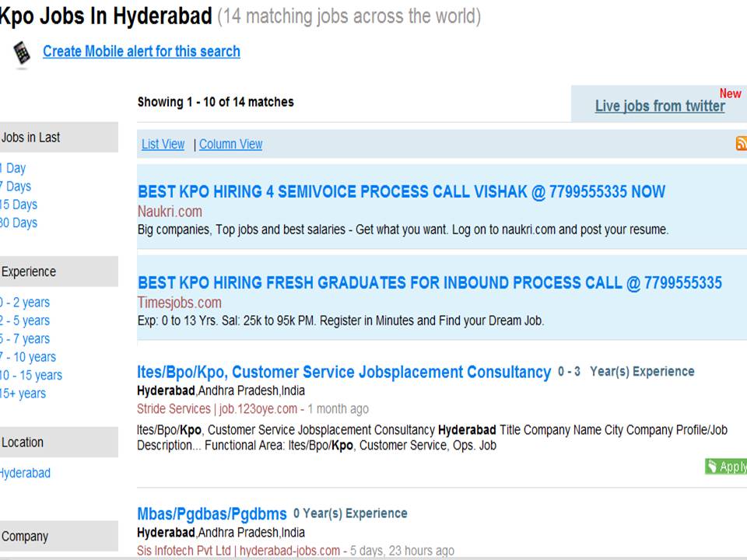Screen dimensions: 747x560
Task: Filter jobs in last 15 Days
Action: pos(19,205)
